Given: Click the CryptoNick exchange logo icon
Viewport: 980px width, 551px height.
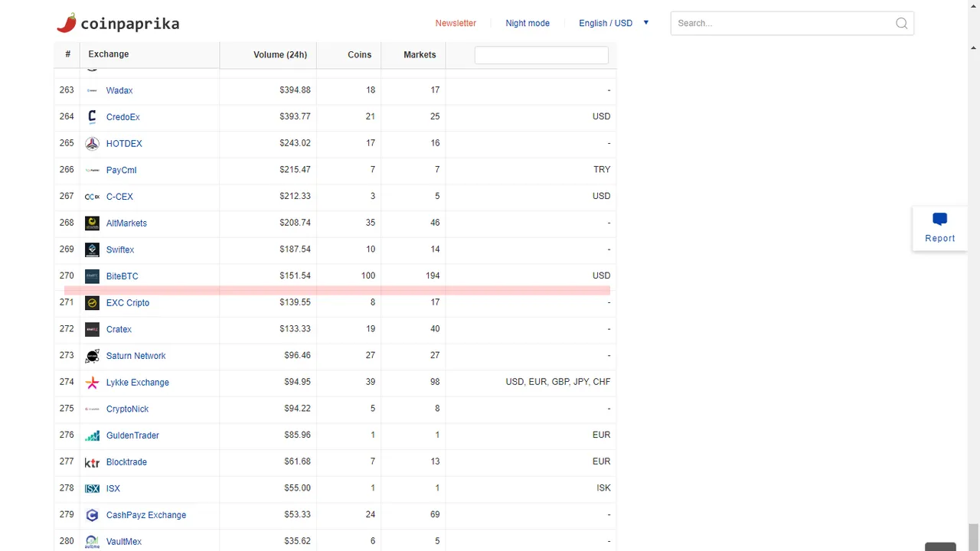Looking at the screenshot, I should pos(92,409).
